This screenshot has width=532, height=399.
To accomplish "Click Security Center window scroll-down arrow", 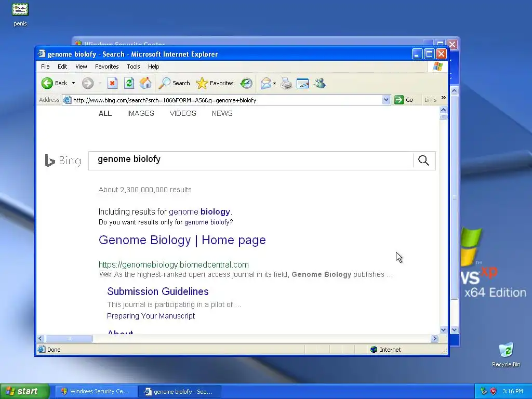I will tap(454, 329).
